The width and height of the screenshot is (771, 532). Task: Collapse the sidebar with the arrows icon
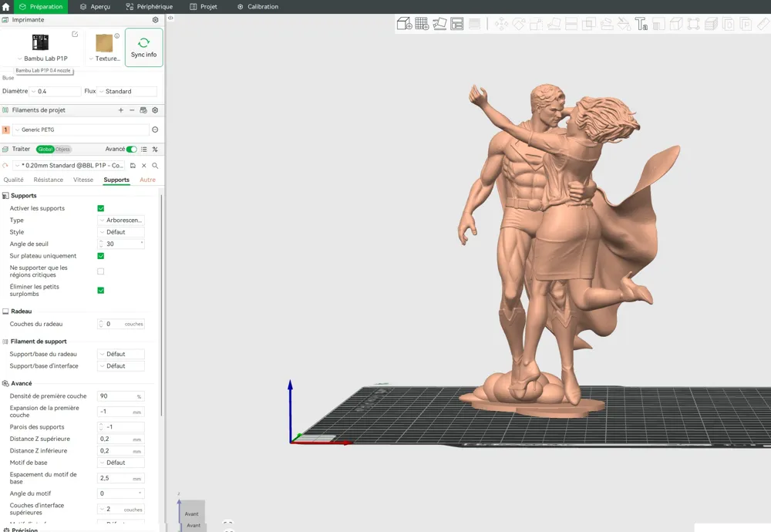point(170,19)
